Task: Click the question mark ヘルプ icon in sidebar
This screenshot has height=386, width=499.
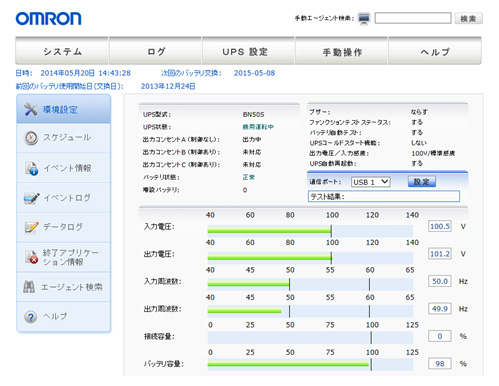Action: [31, 317]
